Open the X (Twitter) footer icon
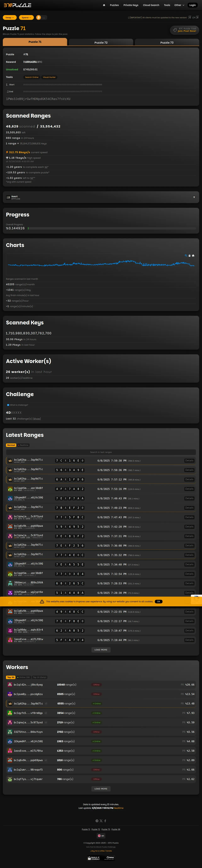The height and width of the screenshot is (868, 202). click(101, 821)
